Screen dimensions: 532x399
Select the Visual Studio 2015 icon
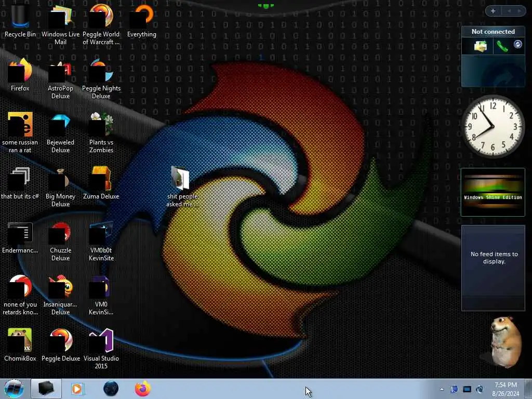[101, 348]
